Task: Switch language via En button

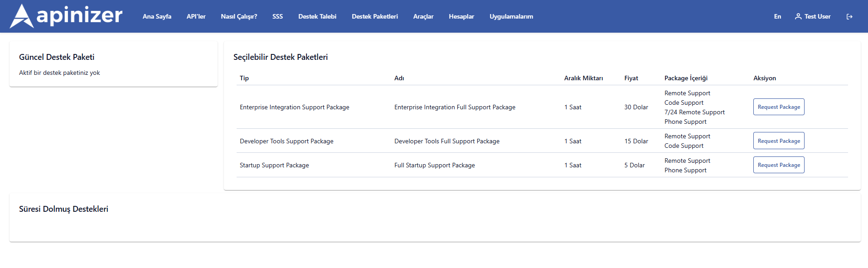Action: coord(777,16)
